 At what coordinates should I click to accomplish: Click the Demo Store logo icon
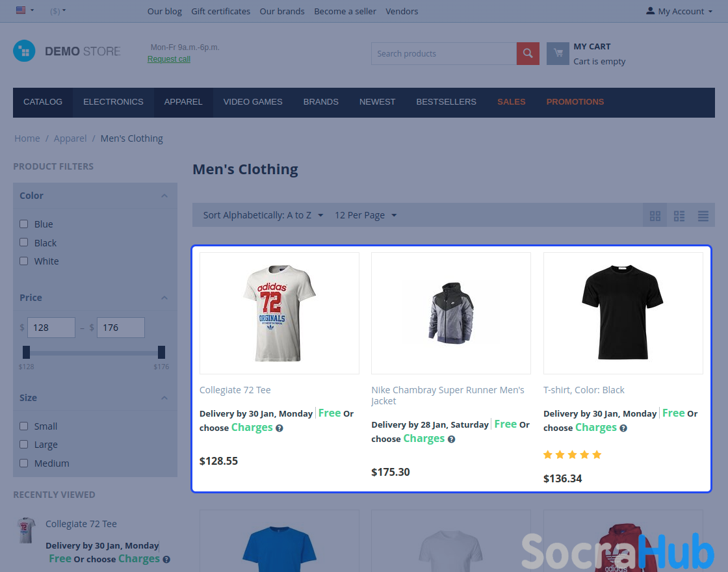tap(24, 51)
